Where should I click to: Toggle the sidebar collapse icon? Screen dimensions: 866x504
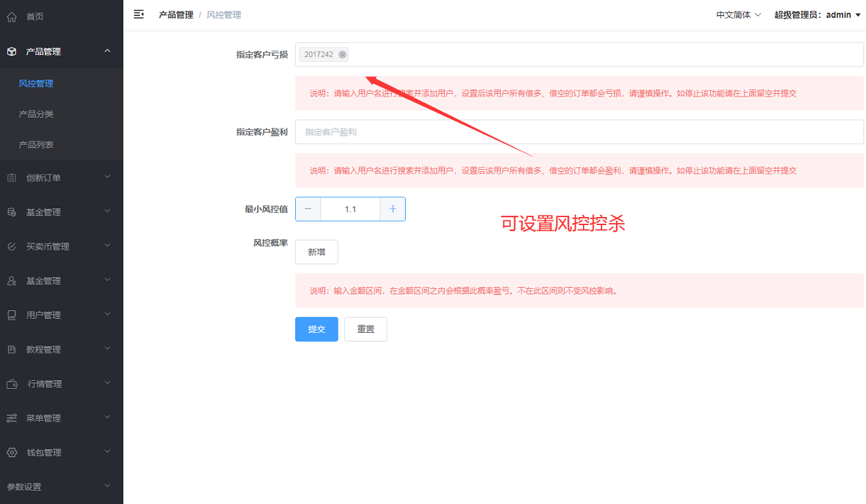[x=139, y=13]
